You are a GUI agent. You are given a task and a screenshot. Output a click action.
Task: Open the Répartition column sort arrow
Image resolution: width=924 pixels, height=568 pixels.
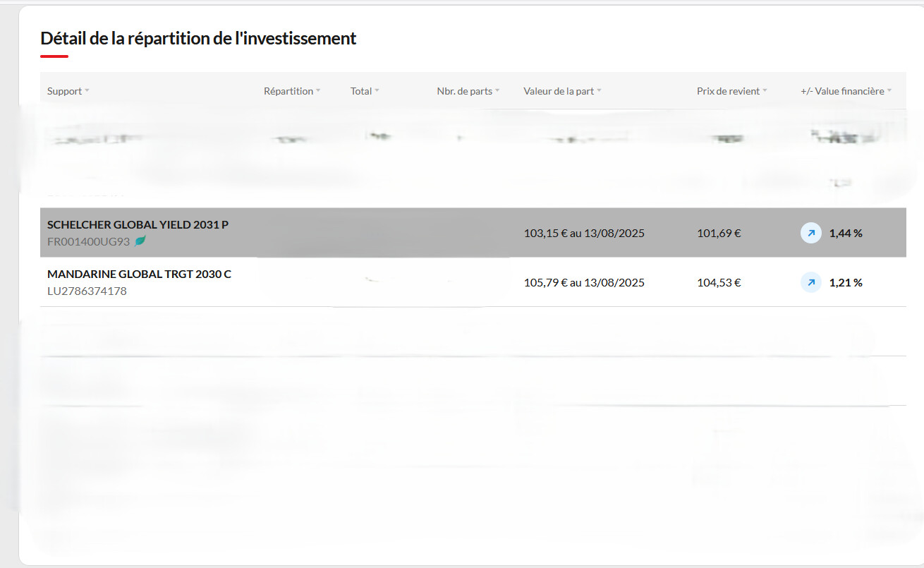[x=318, y=91]
